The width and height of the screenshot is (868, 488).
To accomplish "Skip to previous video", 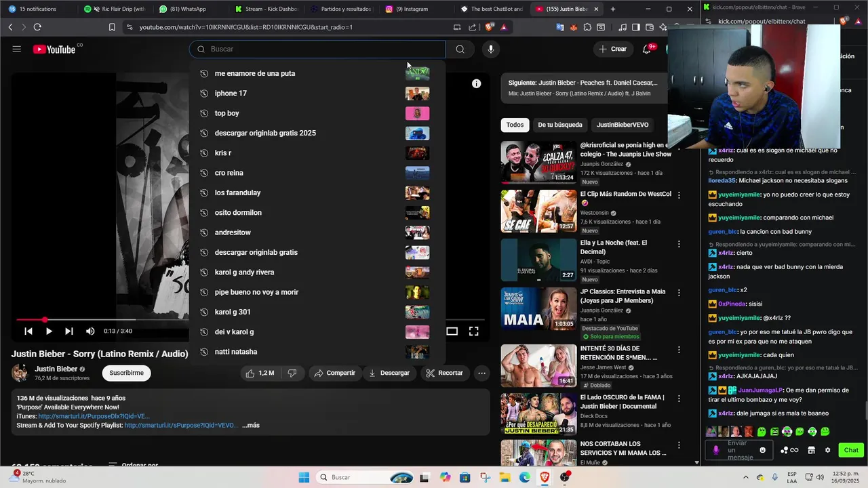I will tap(28, 331).
